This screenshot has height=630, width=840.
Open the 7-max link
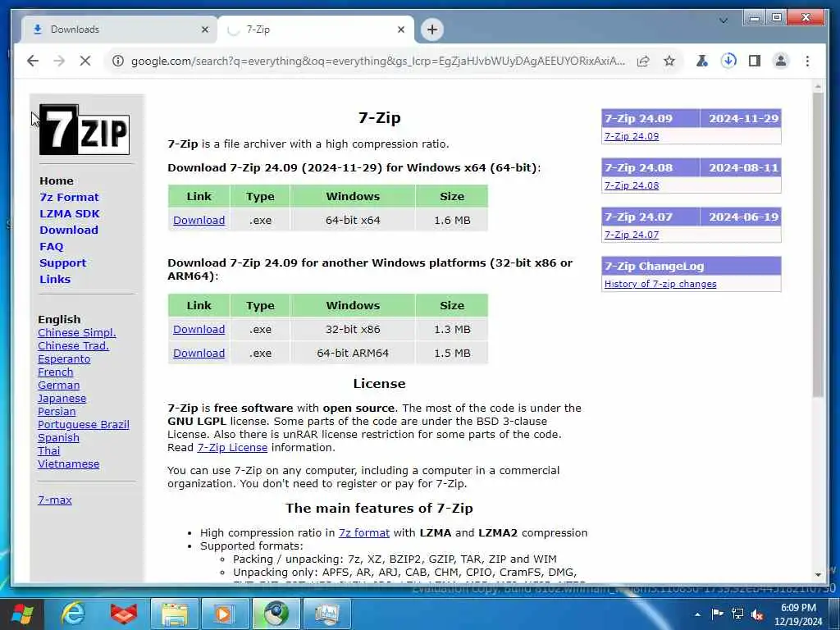[55, 500]
